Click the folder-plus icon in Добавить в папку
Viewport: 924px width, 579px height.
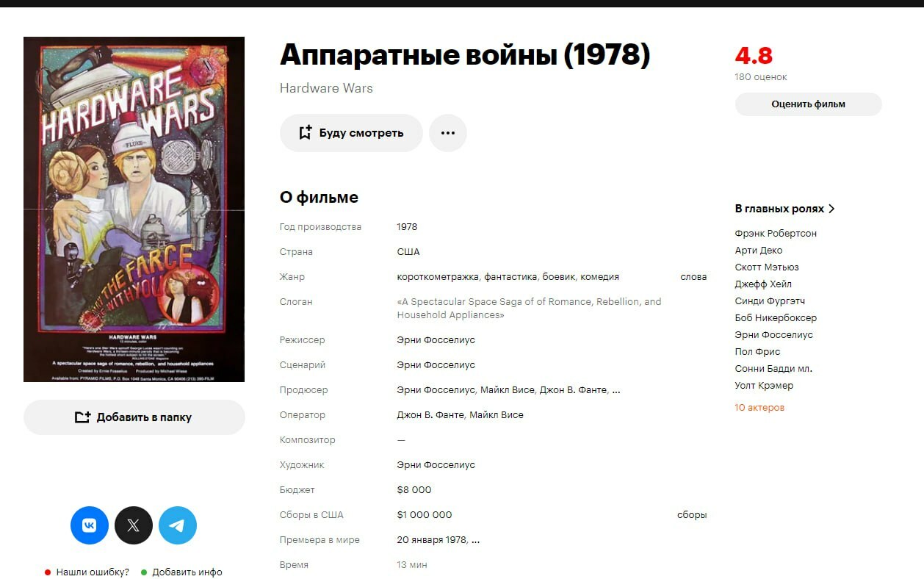tap(83, 417)
